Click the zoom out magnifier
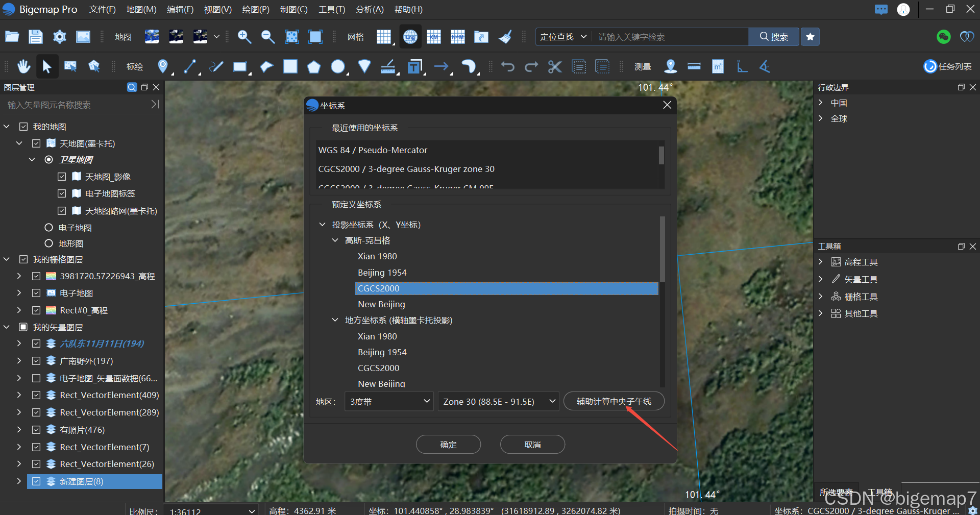 coord(268,37)
